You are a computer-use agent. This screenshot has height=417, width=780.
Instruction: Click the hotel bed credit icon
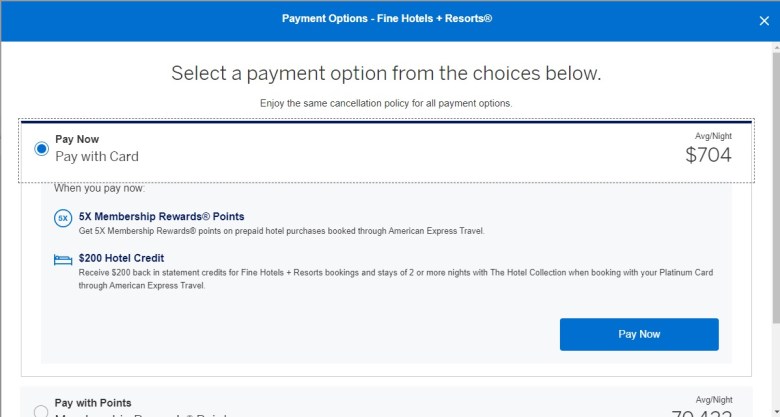pyautogui.click(x=63, y=259)
